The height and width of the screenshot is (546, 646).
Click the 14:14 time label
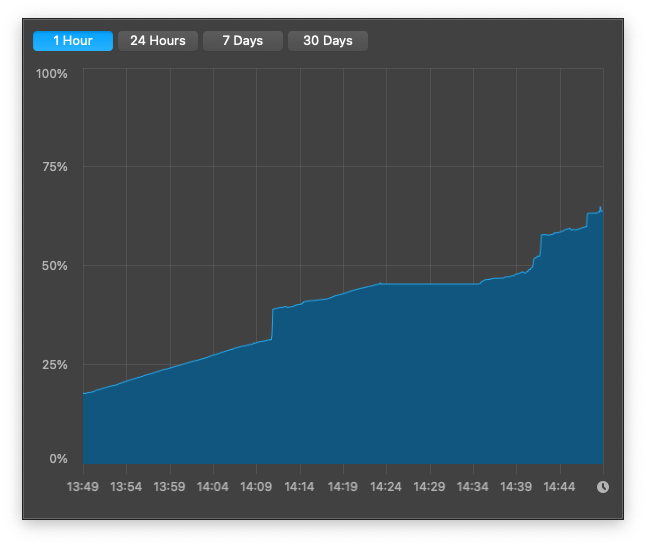300,487
